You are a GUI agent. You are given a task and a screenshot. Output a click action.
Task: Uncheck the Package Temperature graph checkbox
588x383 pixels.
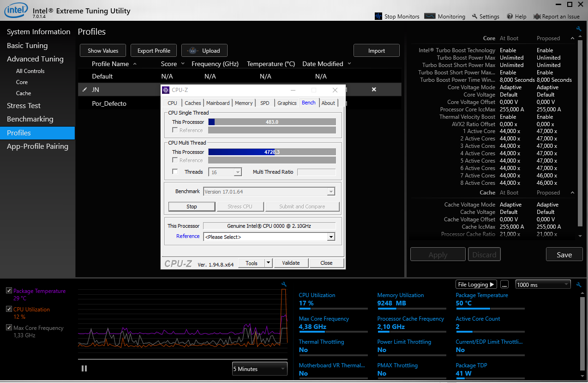coord(9,291)
